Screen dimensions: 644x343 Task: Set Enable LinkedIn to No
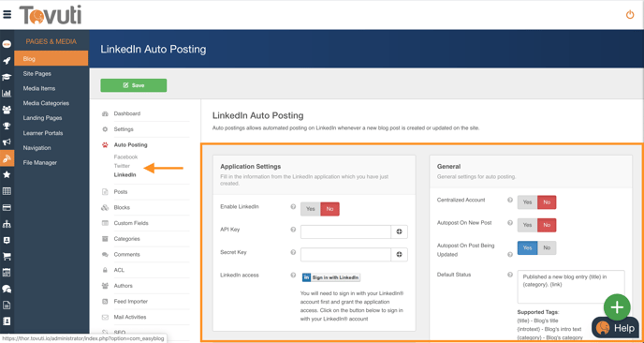click(329, 209)
